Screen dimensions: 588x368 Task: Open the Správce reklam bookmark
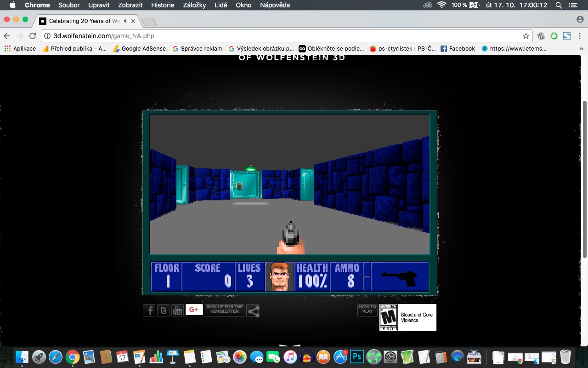tap(198, 49)
